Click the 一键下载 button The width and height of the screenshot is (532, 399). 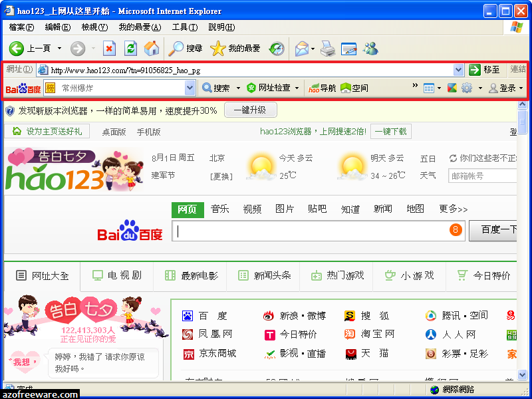391,132
